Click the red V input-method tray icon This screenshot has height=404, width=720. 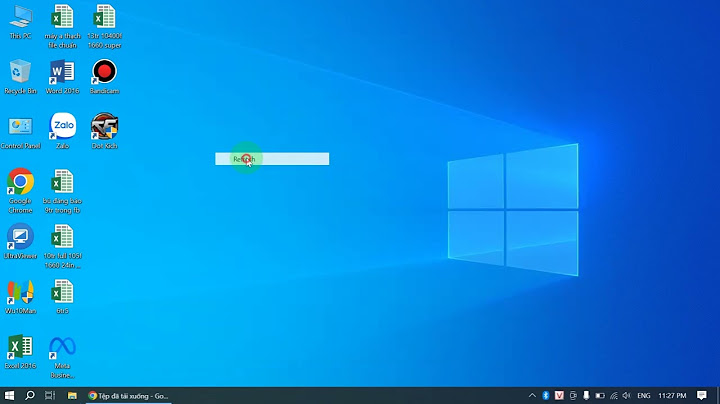(x=559, y=395)
